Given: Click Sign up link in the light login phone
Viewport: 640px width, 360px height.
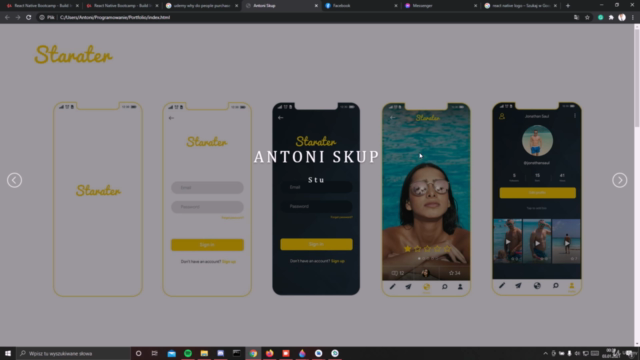Looking at the screenshot, I should pyautogui.click(x=229, y=262).
